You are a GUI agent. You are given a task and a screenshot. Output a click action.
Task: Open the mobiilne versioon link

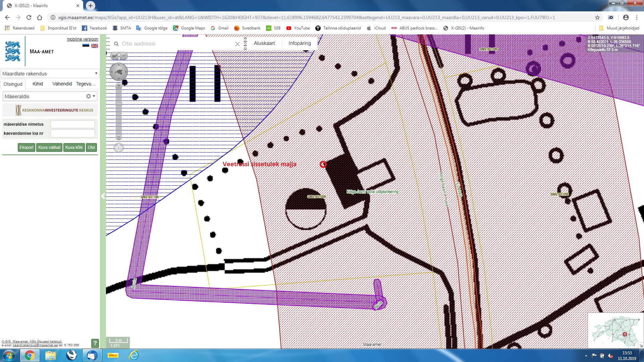coord(82,39)
